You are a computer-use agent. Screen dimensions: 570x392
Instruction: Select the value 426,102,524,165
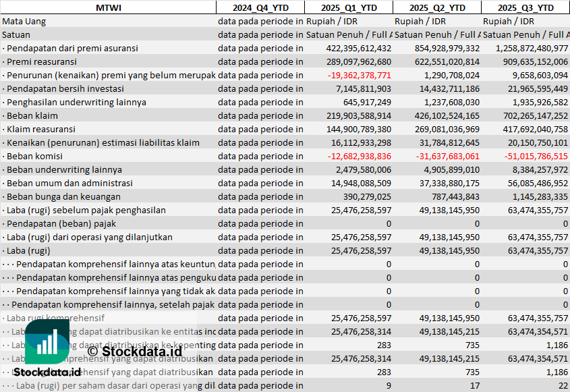tap(447, 115)
